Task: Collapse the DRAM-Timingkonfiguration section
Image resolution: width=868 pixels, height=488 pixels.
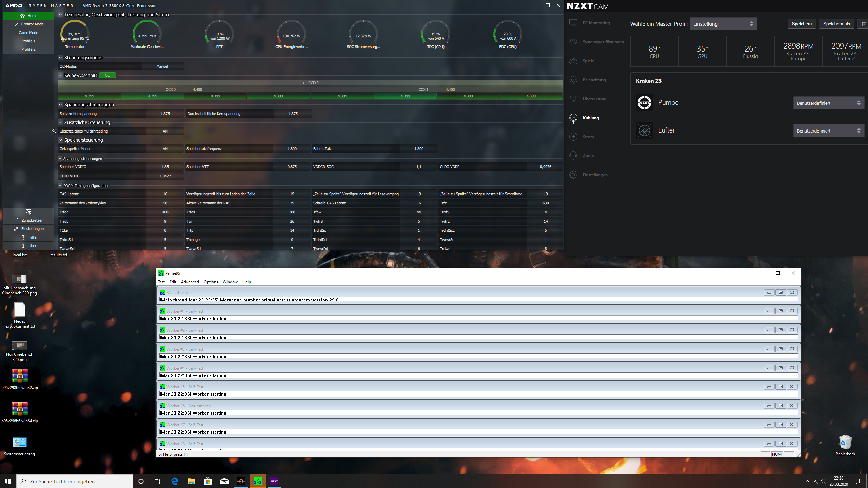Action: pos(60,186)
